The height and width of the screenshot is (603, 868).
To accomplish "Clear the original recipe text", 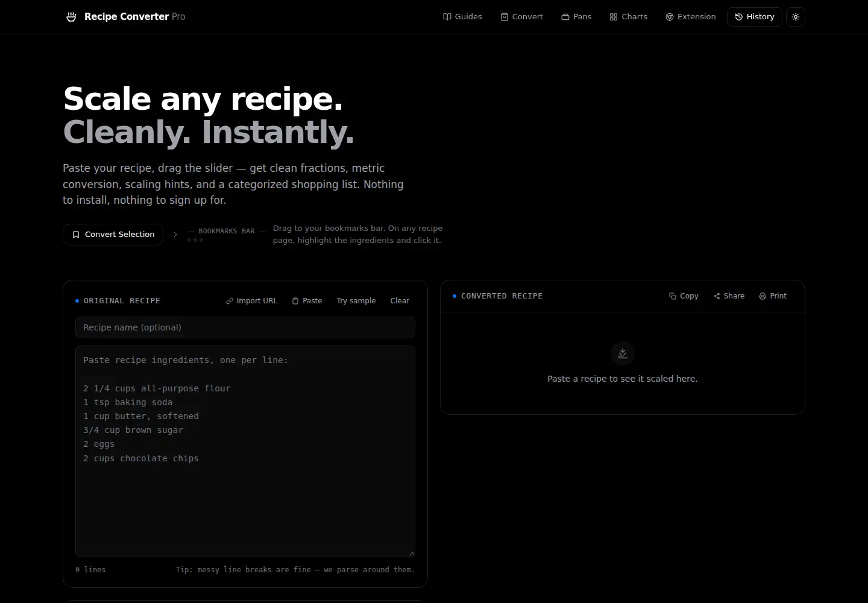I will pos(400,301).
